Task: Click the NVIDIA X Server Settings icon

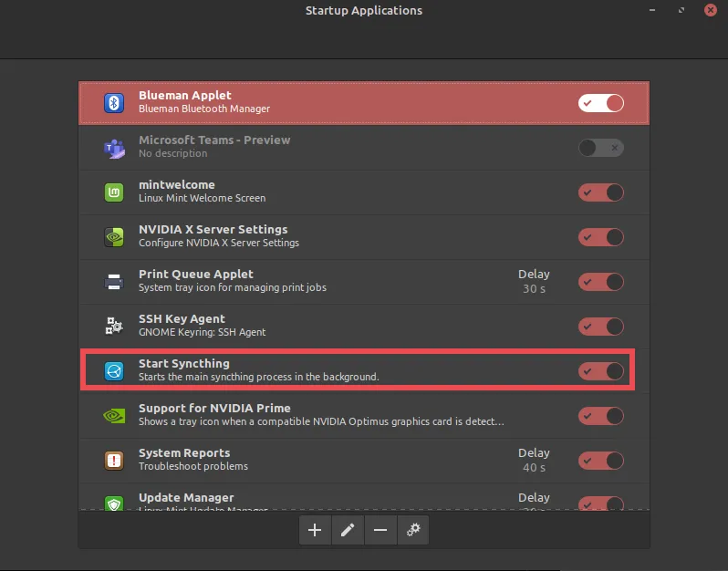Action: click(114, 236)
